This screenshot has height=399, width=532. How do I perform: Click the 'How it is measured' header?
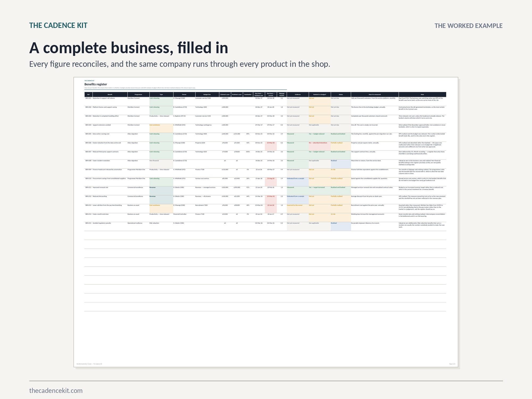point(375,94)
